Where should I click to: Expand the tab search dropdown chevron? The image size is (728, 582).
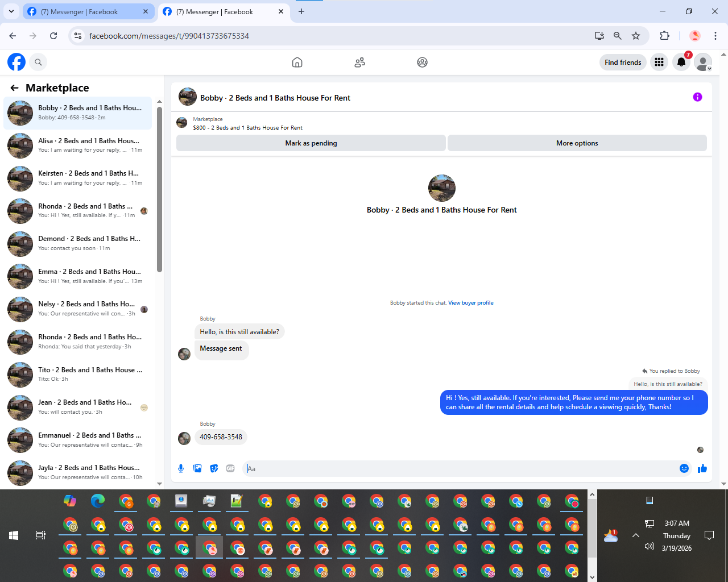(11, 11)
